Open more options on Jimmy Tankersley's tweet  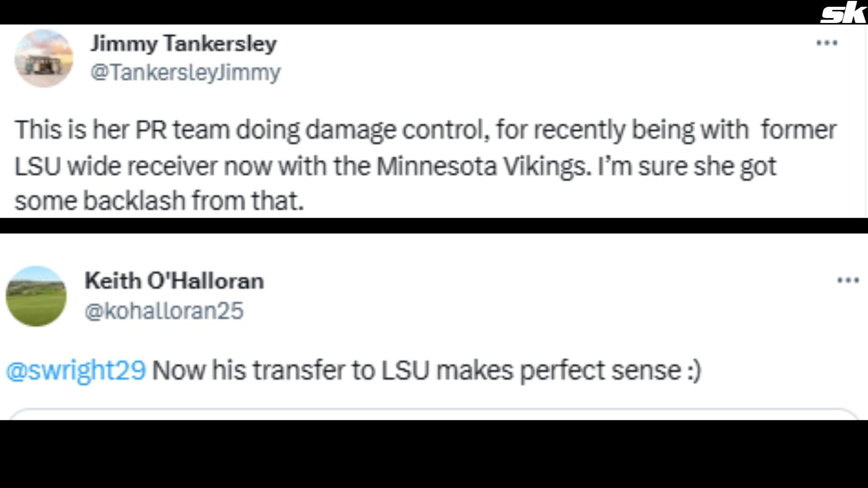tap(827, 43)
